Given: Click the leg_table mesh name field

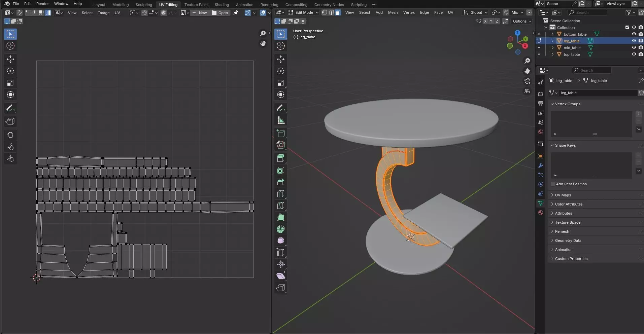Looking at the screenshot, I should click(x=597, y=93).
